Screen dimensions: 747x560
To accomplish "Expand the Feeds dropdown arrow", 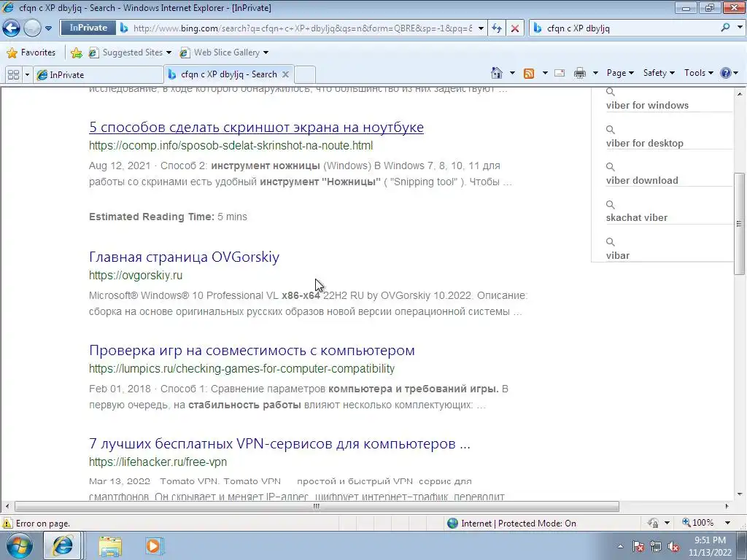I will pyautogui.click(x=545, y=73).
